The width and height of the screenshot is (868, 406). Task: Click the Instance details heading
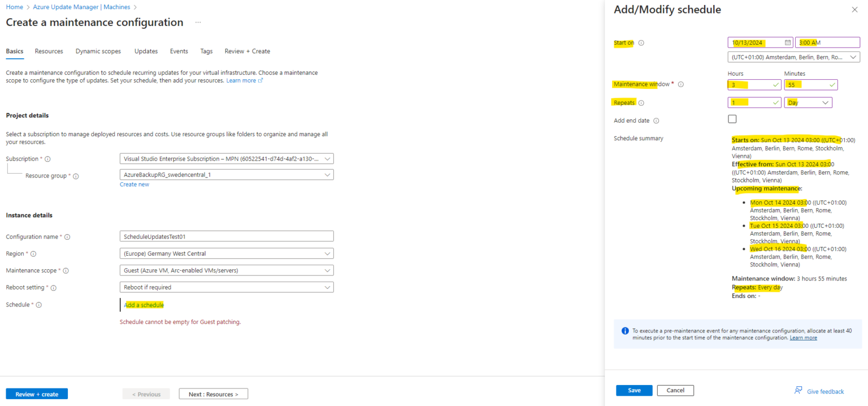29,215
